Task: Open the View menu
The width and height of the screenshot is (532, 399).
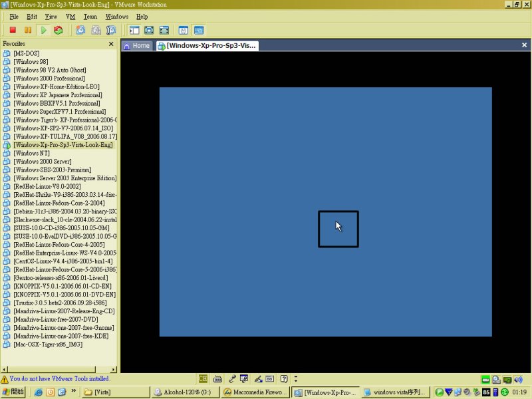Action: pyautogui.click(x=51, y=17)
